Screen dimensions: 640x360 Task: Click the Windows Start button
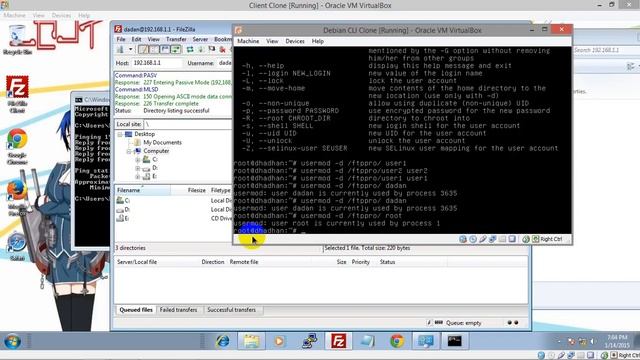coord(12,341)
